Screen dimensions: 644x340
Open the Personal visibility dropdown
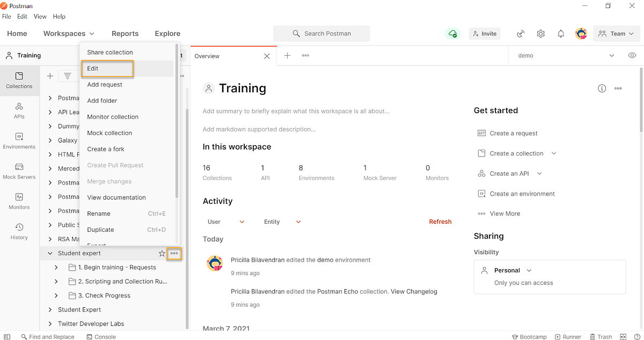pos(513,270)
